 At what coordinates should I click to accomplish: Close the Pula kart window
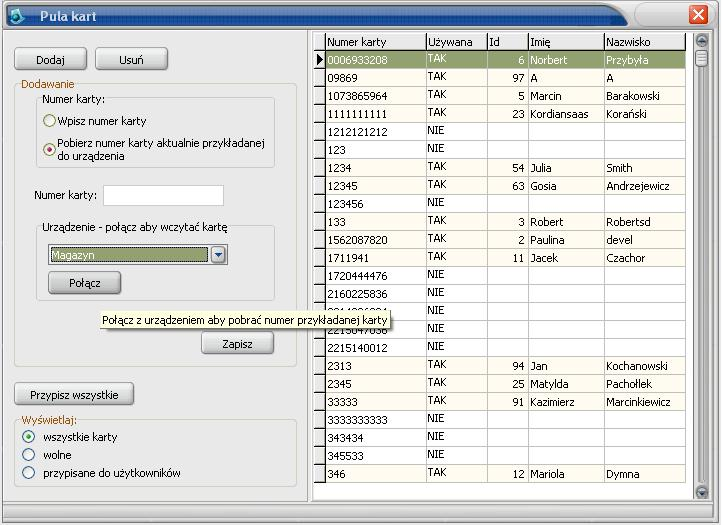(698, 15)
